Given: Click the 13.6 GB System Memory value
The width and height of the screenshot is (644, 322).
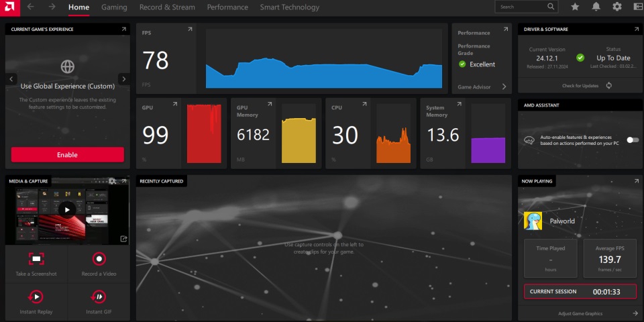Looking at the screenshot, I should (443, 135).
